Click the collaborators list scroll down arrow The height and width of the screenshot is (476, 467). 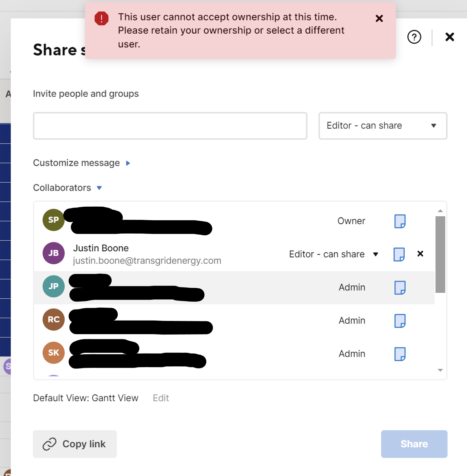click(441, 370)
